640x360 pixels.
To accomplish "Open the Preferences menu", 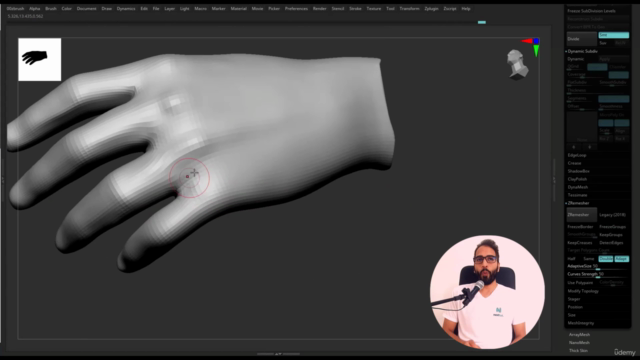I will (296, 9).
